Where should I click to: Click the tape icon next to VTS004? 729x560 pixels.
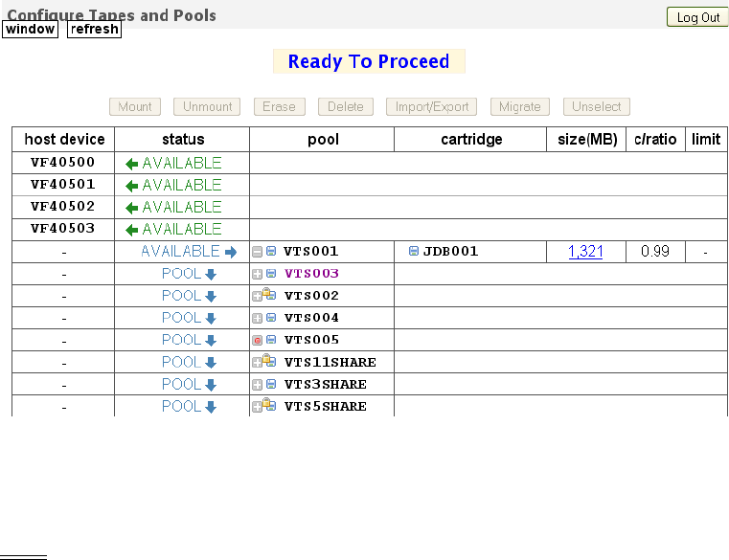[x=271, y=318]
